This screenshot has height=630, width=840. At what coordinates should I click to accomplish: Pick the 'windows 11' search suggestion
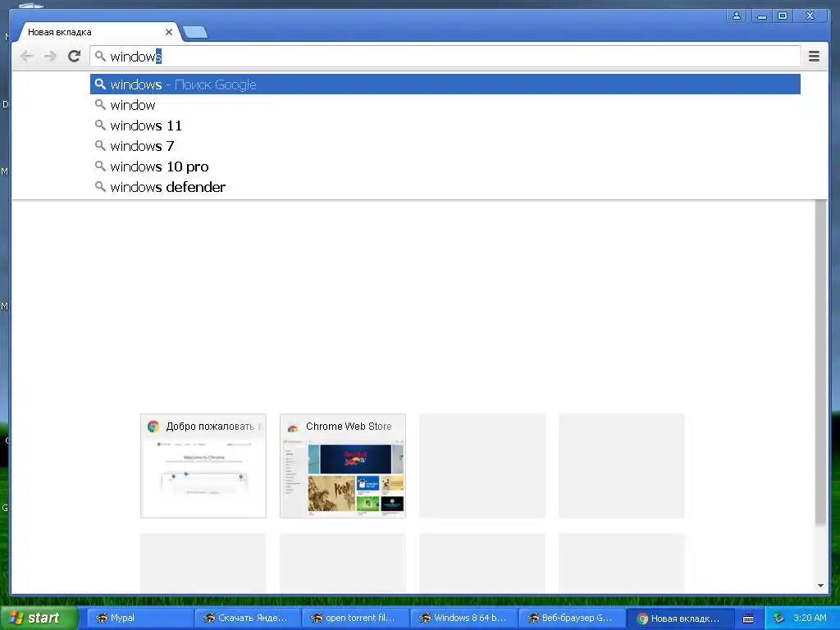click(x=445, y=126)
